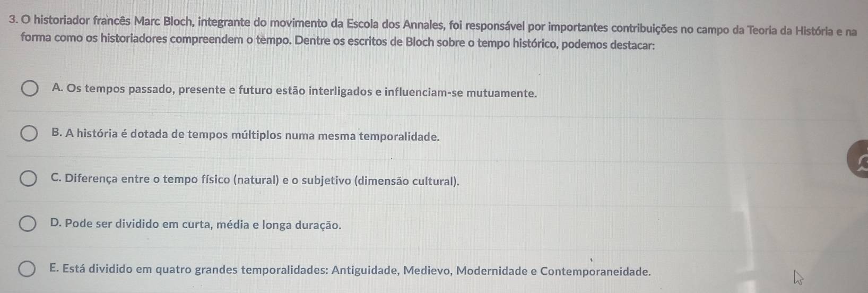868x293 pixels.
Task: Pick option D radio button
Action: [x=29, y=224]
